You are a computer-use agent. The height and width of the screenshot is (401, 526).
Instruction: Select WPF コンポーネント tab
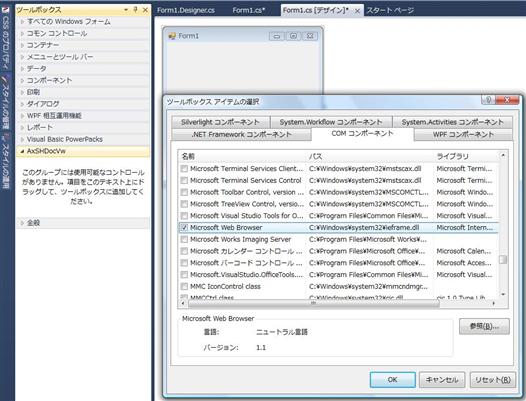point(463,135)
